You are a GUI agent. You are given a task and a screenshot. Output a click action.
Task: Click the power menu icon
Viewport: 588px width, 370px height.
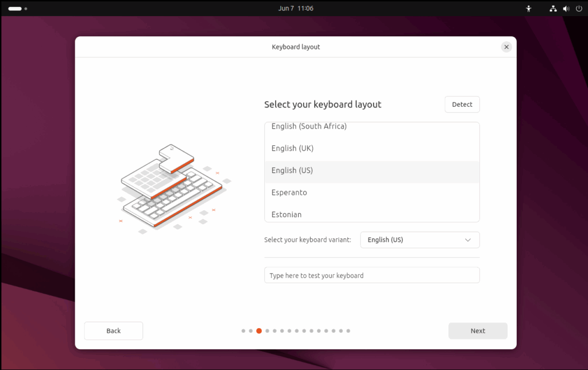579,9
